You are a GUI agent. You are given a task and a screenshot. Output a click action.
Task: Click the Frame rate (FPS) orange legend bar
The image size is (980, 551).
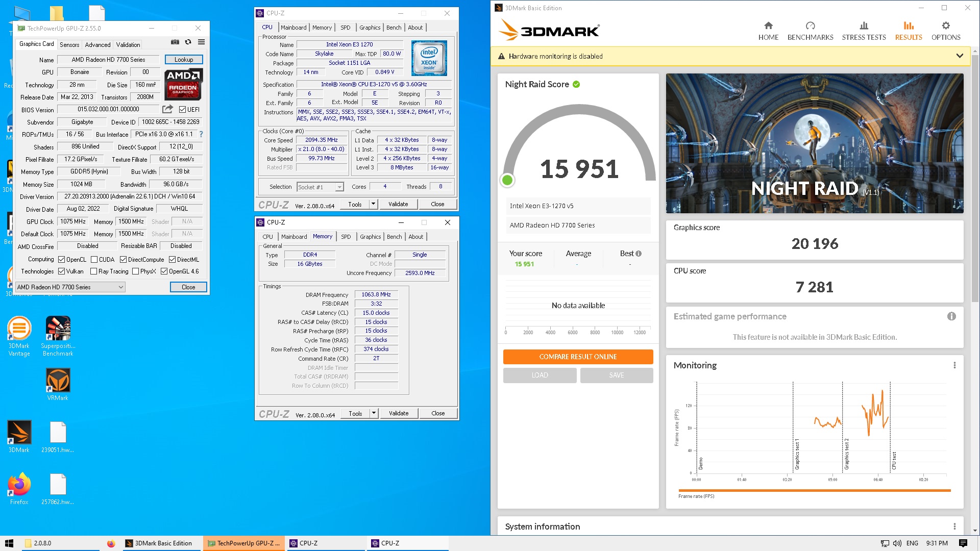click(814, 490)
